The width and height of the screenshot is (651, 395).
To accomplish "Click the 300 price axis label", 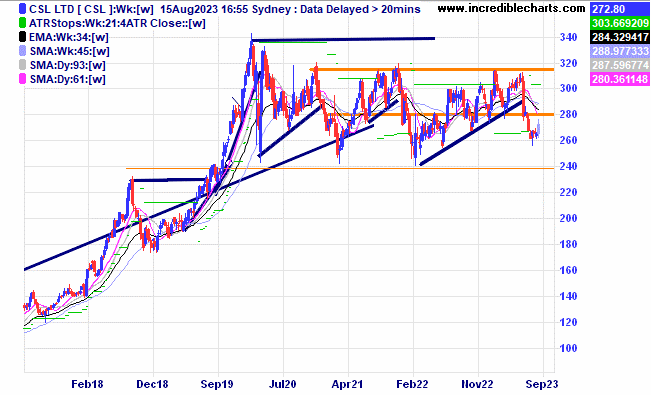I will click(x=568, y=88).
